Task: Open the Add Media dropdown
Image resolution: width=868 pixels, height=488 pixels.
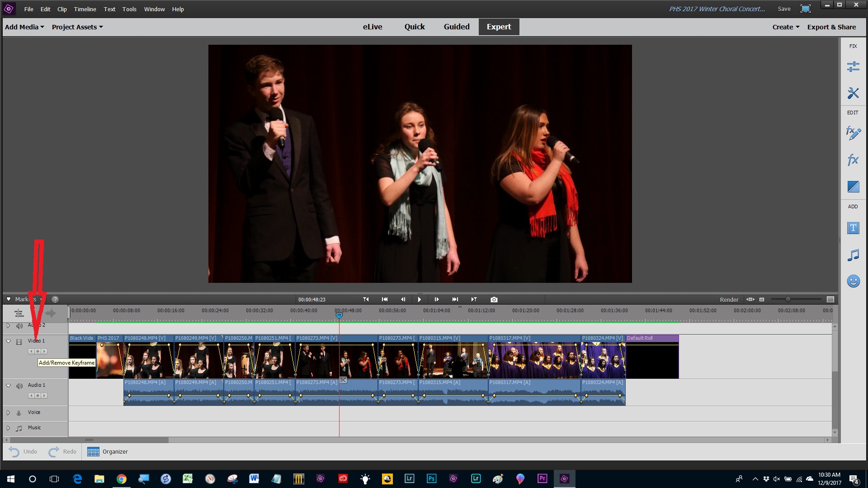Action: [x=24, y=27]
